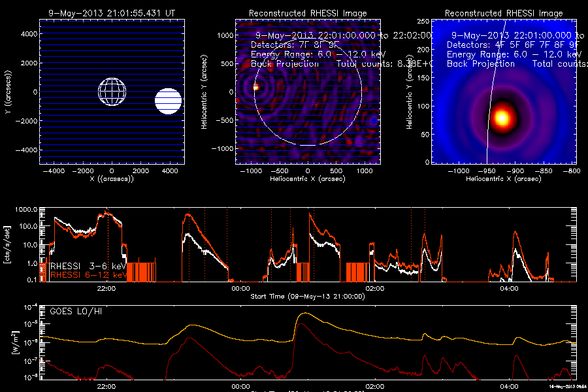The width and height of the screenshot is (588, 392).
Task: Select the gridded Sun globe in the left plot
Action: (112, 92)
